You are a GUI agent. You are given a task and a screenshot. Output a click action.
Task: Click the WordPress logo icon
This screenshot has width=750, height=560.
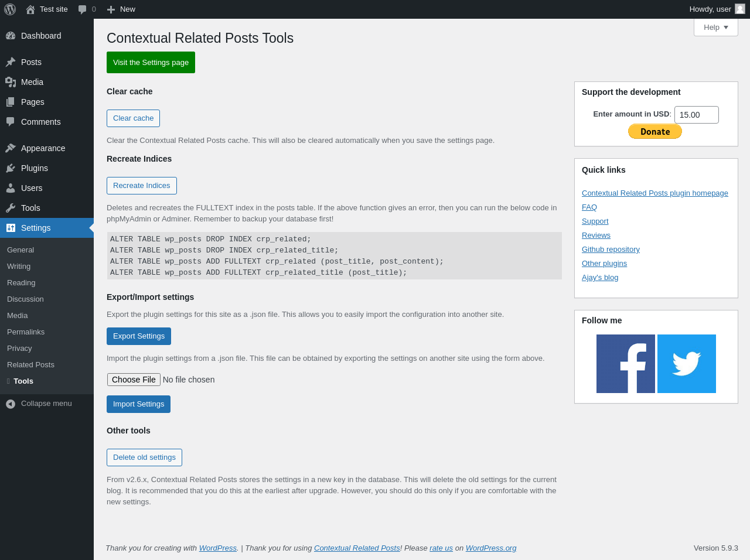[10, 9]
